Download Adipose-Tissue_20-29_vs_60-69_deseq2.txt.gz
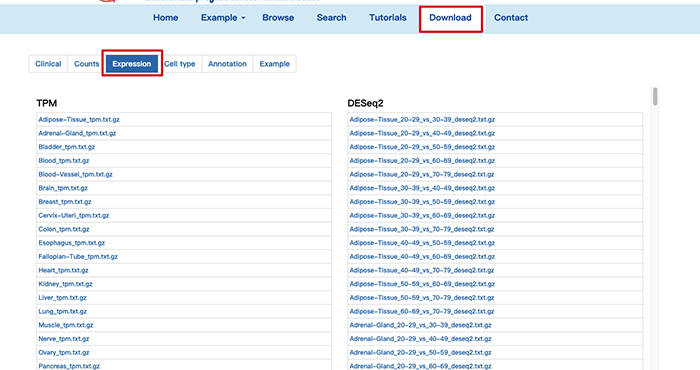This screenshot has height=370, width=700. pos(422,161)
